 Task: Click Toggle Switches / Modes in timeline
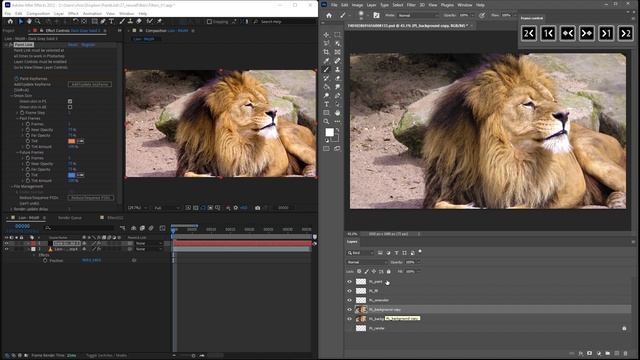coord(107,356)
